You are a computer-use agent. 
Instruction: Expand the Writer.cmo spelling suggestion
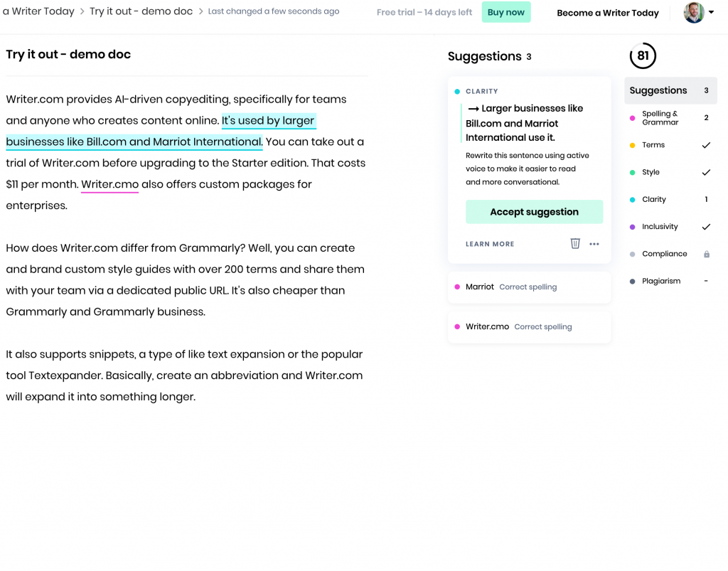(x=529, y=327)
